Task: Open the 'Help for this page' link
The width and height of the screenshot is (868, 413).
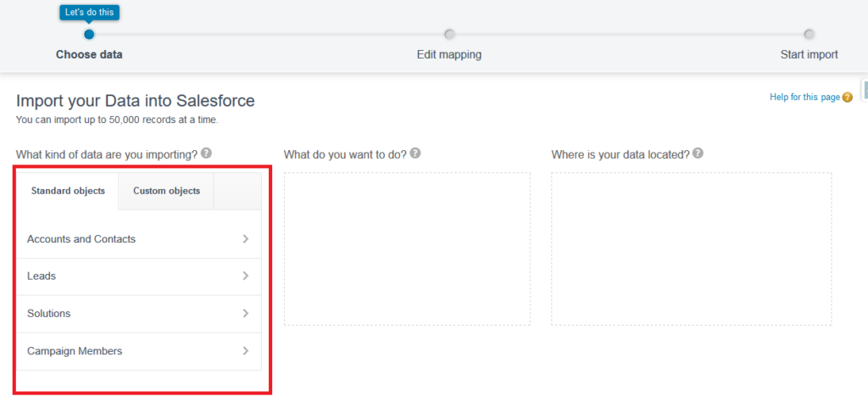Action: pos(805,97)
